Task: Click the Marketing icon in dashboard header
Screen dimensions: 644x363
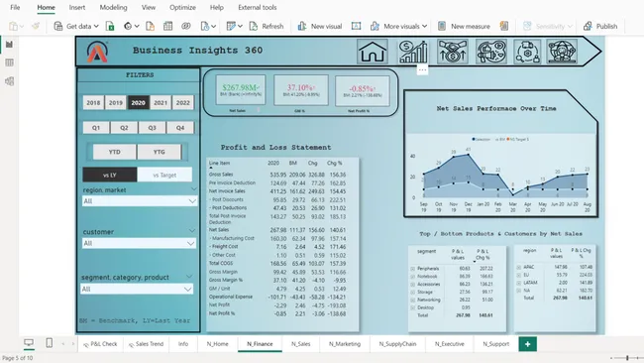Action: pos(491,52)
